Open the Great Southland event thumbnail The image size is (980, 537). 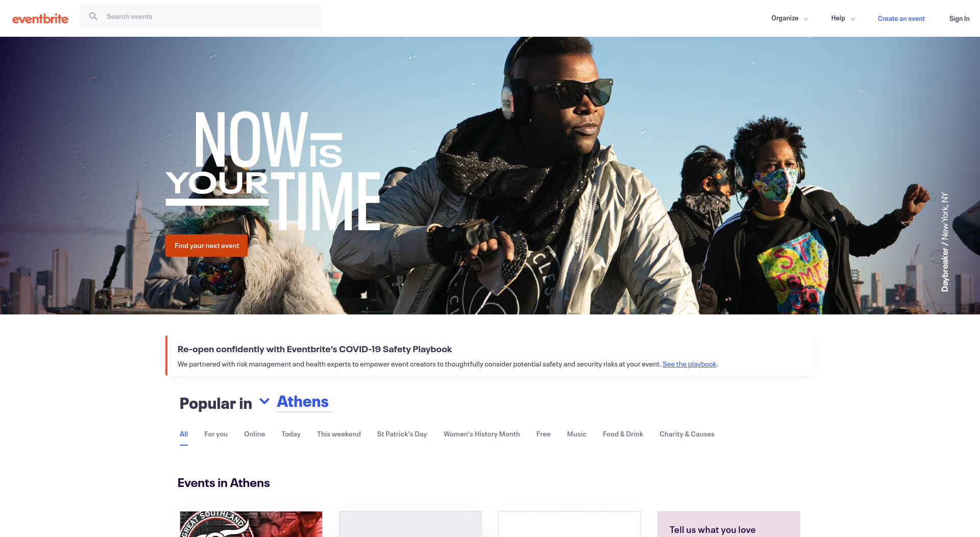point(251,524)
